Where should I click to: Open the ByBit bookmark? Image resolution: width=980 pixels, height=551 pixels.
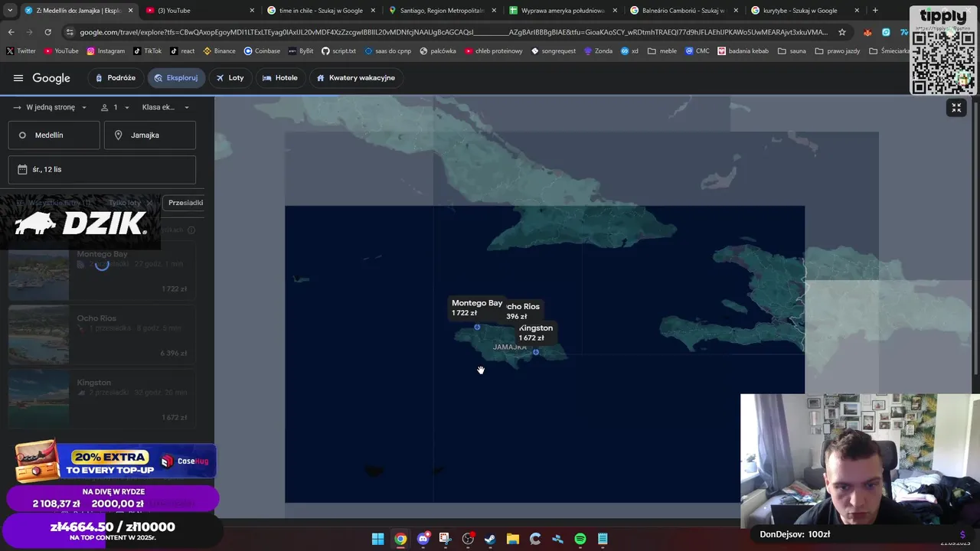(300, 51)
